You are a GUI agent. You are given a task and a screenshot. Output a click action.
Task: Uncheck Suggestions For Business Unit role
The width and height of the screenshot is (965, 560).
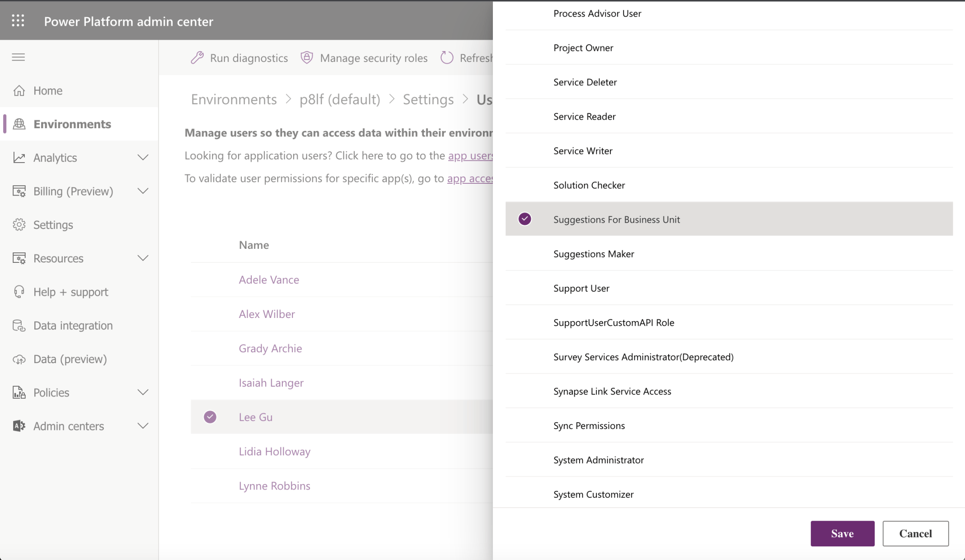point(525,219)
